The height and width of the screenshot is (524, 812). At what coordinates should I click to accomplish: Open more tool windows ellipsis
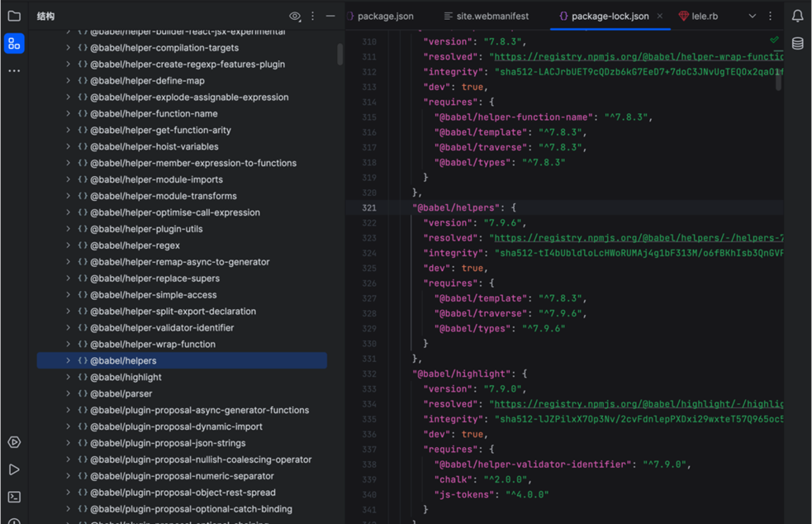click(x=14, y=70)
